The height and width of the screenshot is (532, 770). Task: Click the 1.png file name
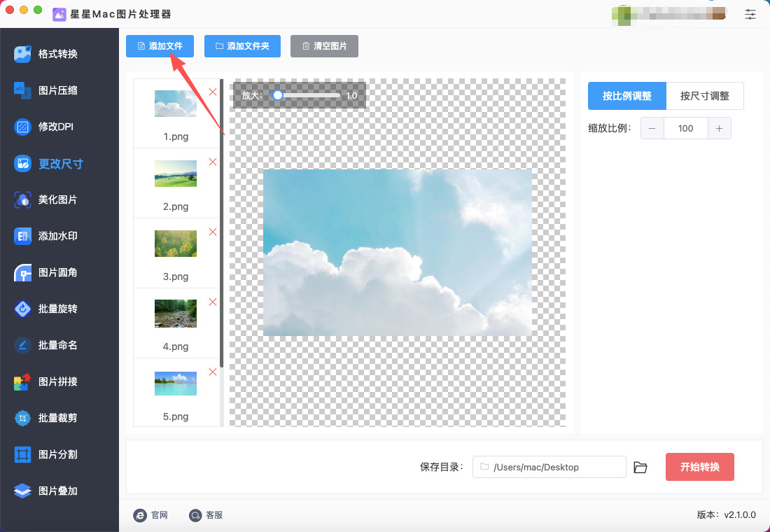tap(176, 136)
